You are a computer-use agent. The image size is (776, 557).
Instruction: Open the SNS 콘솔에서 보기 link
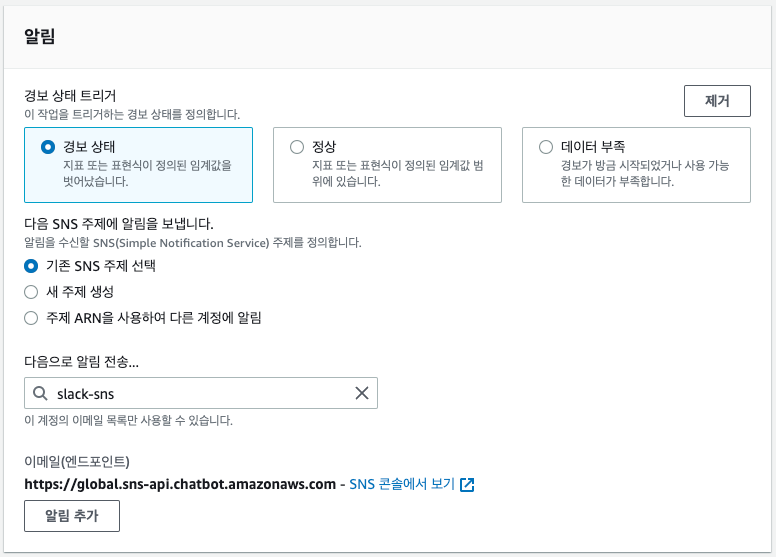[x=402, y=484]
